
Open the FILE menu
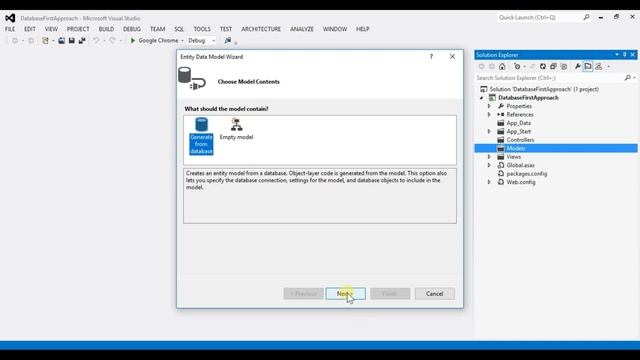[x=10, y=29]
